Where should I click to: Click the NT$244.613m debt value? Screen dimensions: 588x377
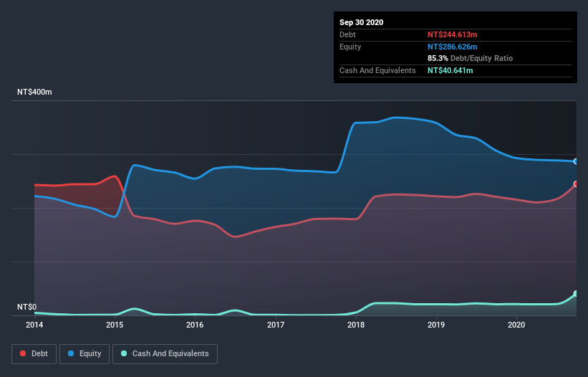click(452, 34)
